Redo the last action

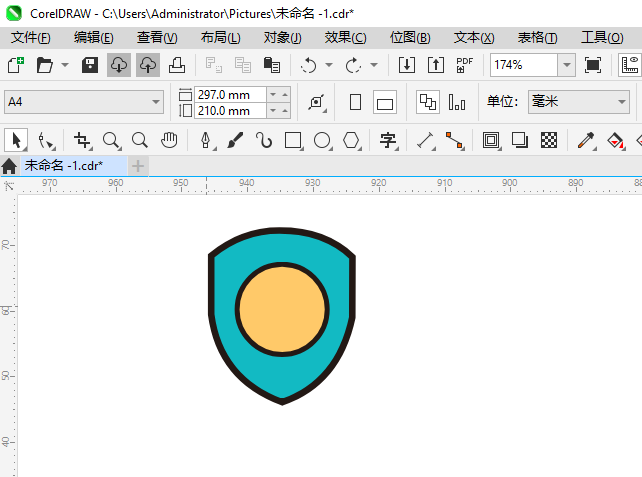[353, 65]
